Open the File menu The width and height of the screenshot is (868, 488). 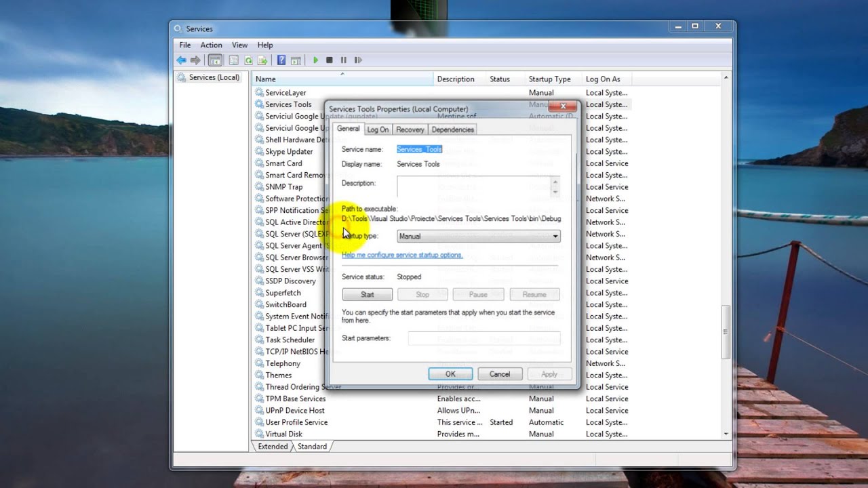184,45
